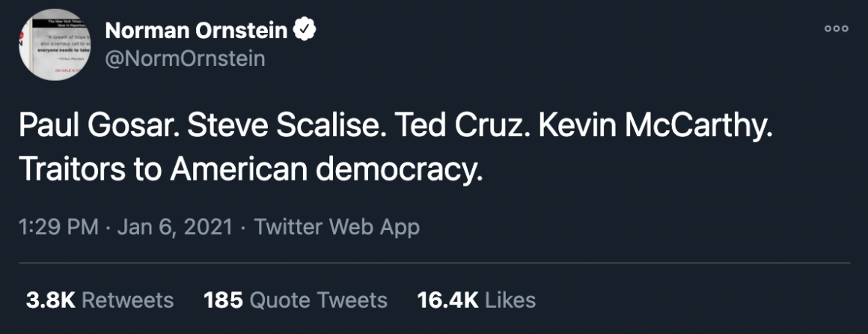Click the @NormOrnstein handle
This screenshot has height=334, width=868.
point(184,58)
